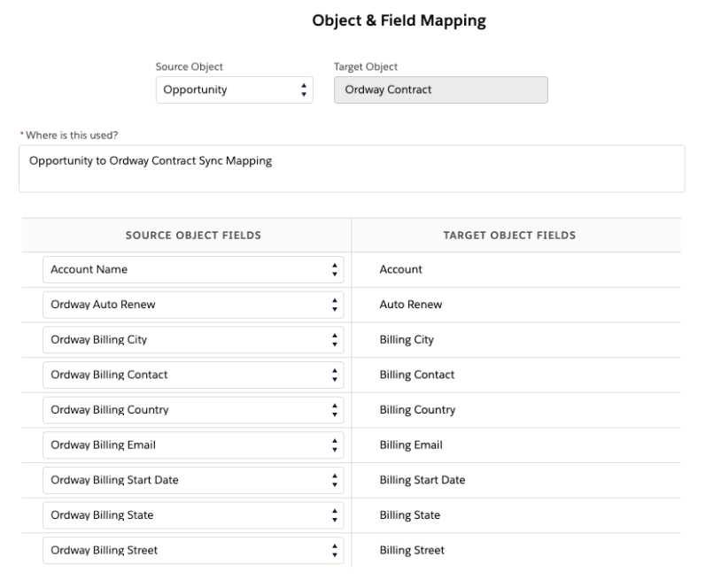Open the Ordway Auto Renew source field dropdown
The width and height of the screenshot is (713, 588).
click(193, 305)
